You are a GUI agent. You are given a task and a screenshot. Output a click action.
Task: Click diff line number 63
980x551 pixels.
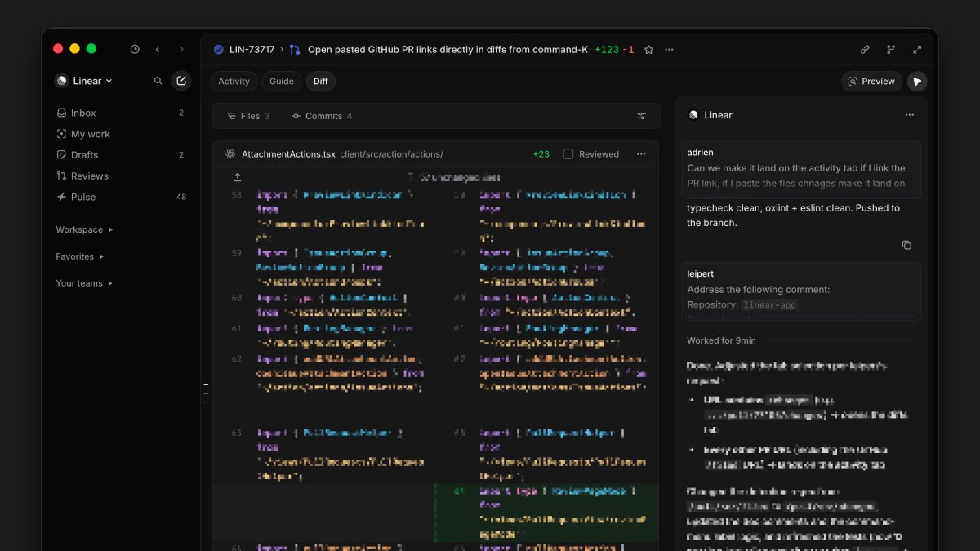237,433
